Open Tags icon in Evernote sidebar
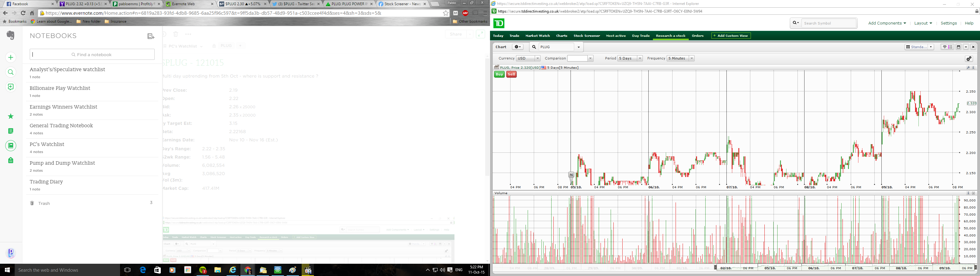Viewport: 980px width, 276px height. pyautogui.click(x=11, y=160)
